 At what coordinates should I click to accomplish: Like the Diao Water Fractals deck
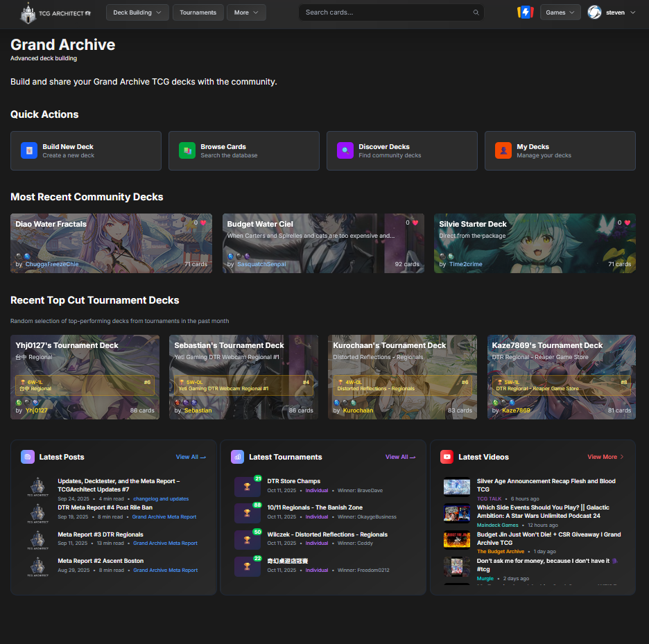pos(203,223)
